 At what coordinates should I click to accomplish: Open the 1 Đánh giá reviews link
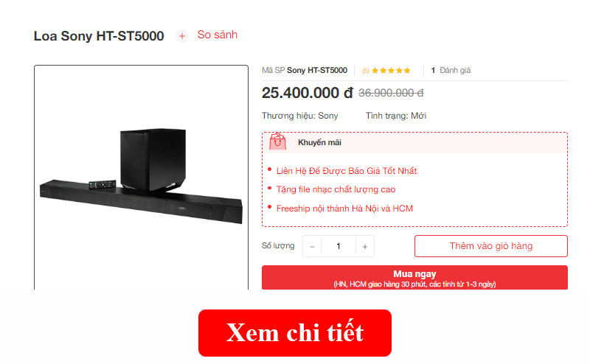tap(451, 70)
